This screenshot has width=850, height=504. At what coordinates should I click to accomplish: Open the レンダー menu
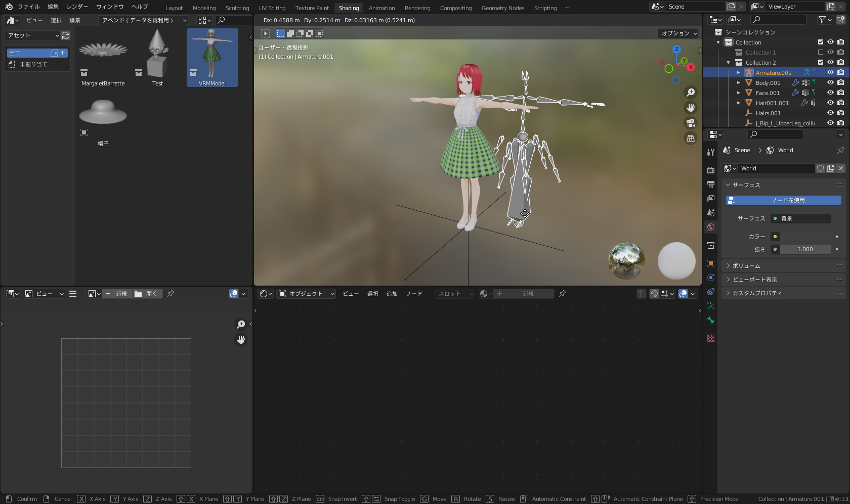coord(77,7)
